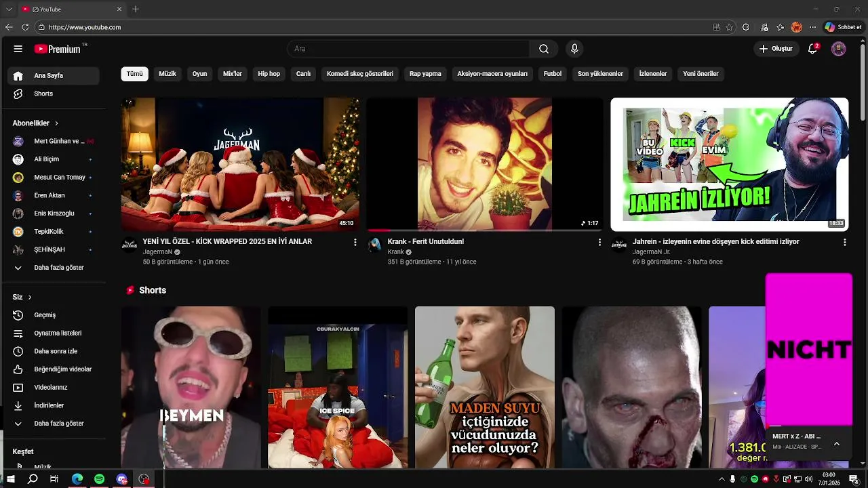
Task: Click the YouTube search input field
Action: 408,49
